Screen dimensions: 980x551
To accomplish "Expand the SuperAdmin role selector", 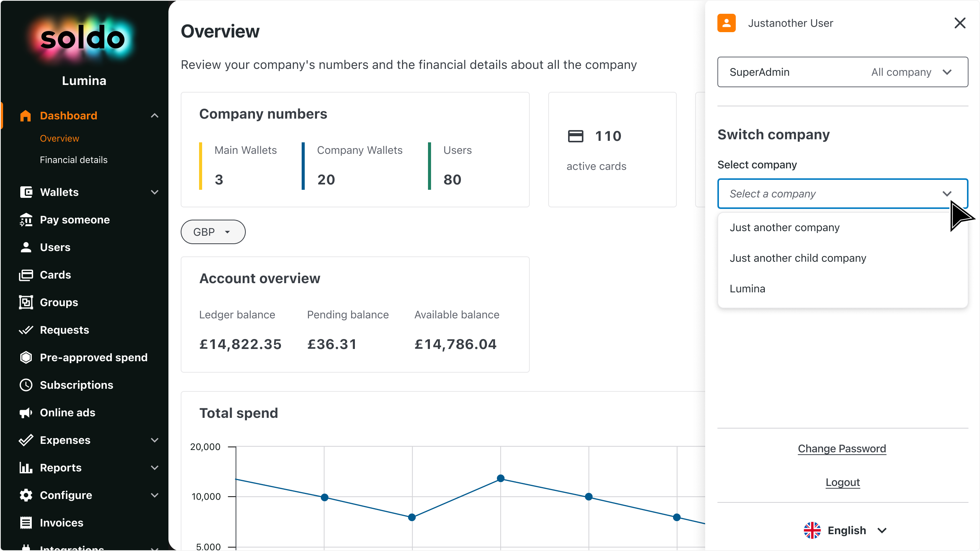I will (843, 72).
